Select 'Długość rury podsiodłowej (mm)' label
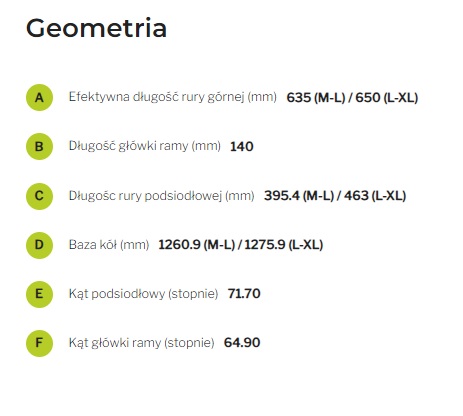 [x=161, y=196]
